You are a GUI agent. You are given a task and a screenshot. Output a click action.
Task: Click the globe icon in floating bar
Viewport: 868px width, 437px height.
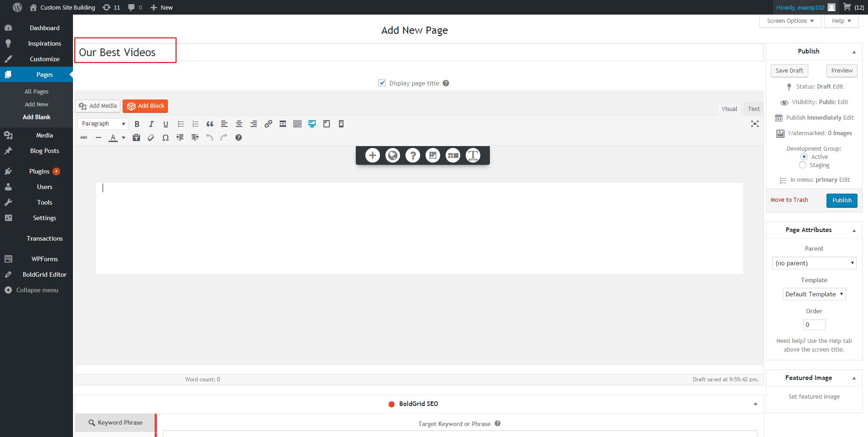click(393, 155)
